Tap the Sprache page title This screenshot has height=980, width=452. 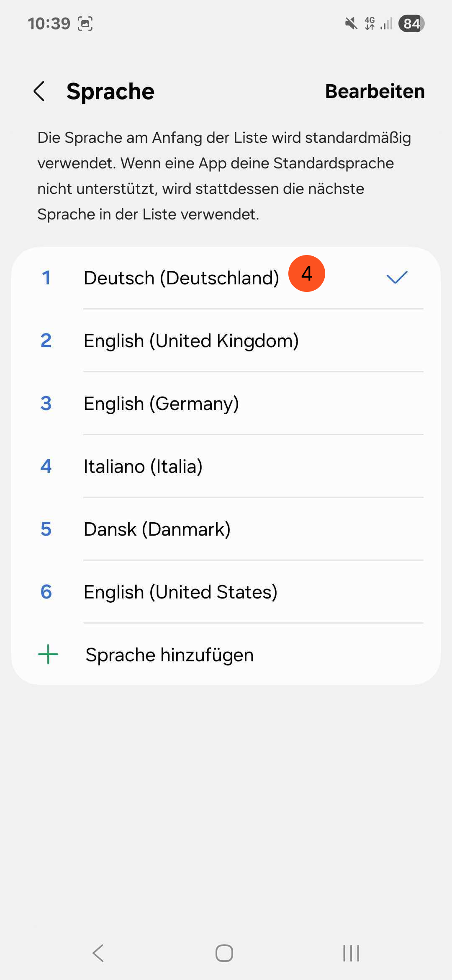coord(110,91)
